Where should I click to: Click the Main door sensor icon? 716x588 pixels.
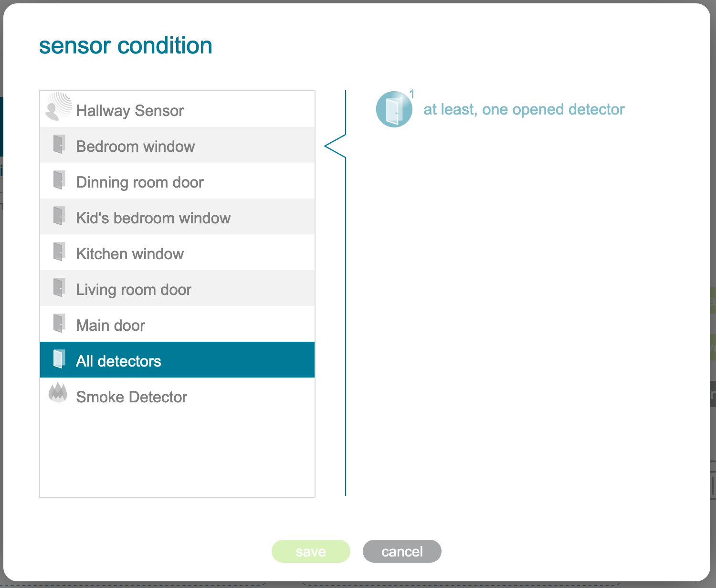(59, 323)
